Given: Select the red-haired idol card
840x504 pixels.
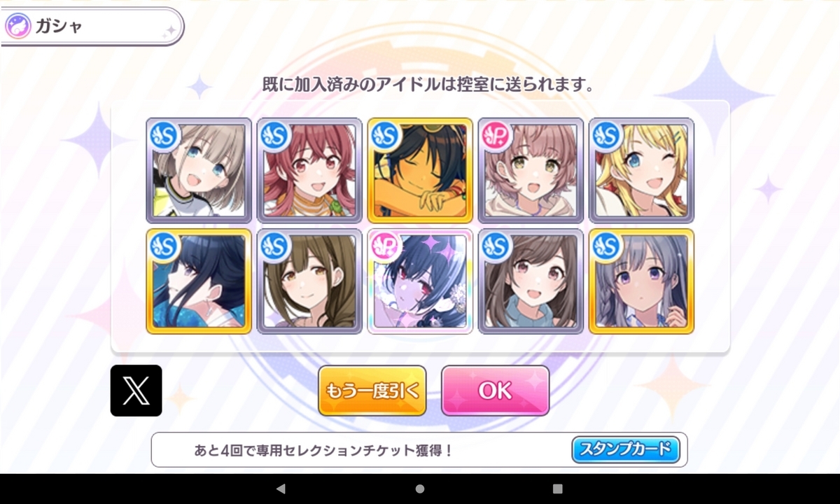Looking at the screenshot, I should (x=309, y=170).
